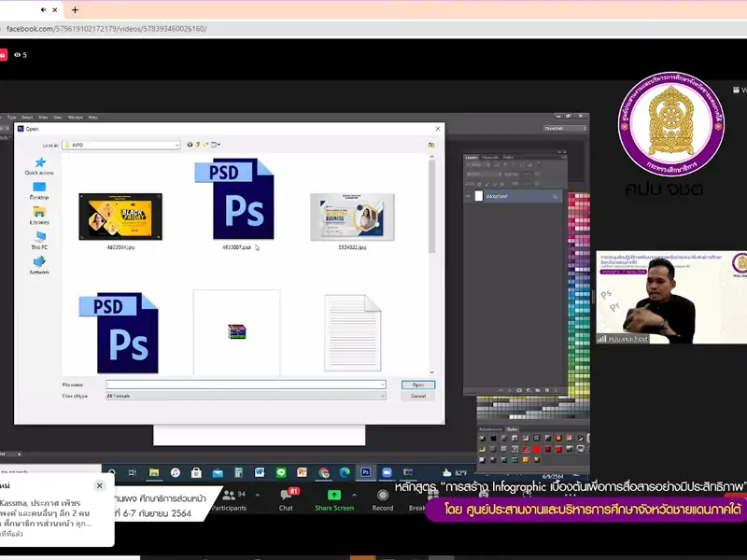This screenshot has height=560, width=747.
Task: Expand the File name history dropdown arrow
Action: 383,385
